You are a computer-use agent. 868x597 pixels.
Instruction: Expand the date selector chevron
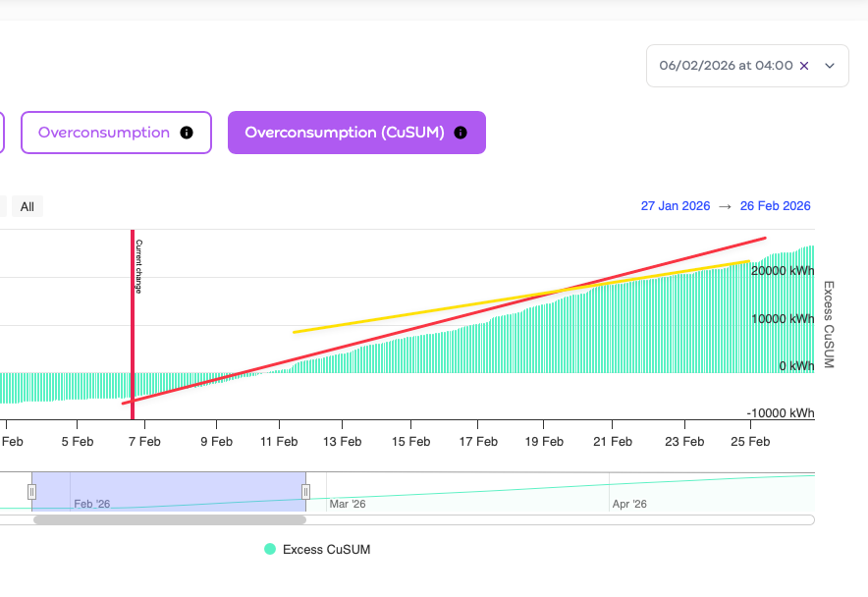click(x=830, y=66)
